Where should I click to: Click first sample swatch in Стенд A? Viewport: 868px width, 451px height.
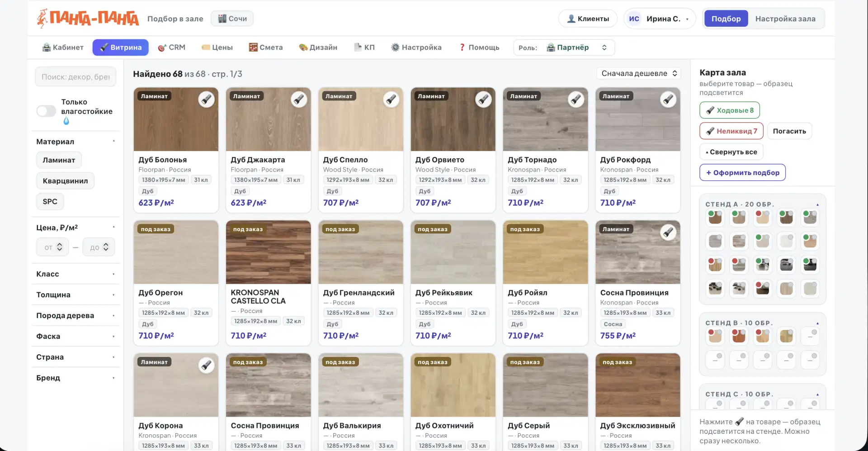point(715,218)
